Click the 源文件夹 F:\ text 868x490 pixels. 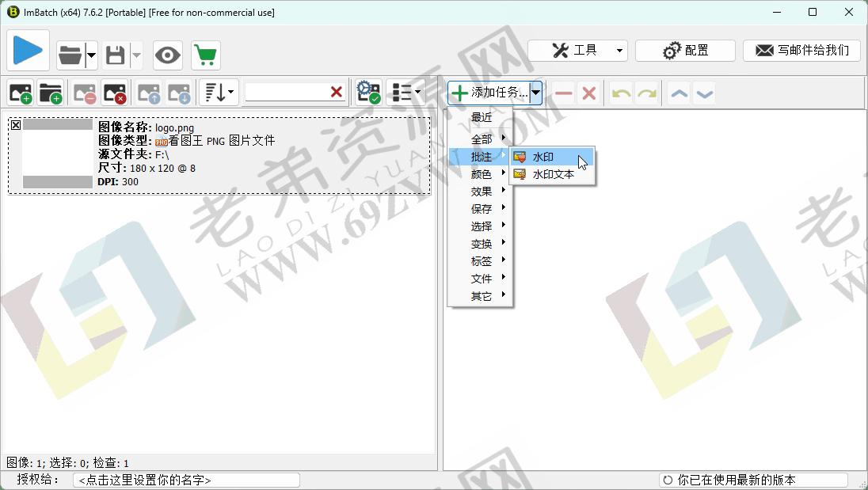coord(133,154)
